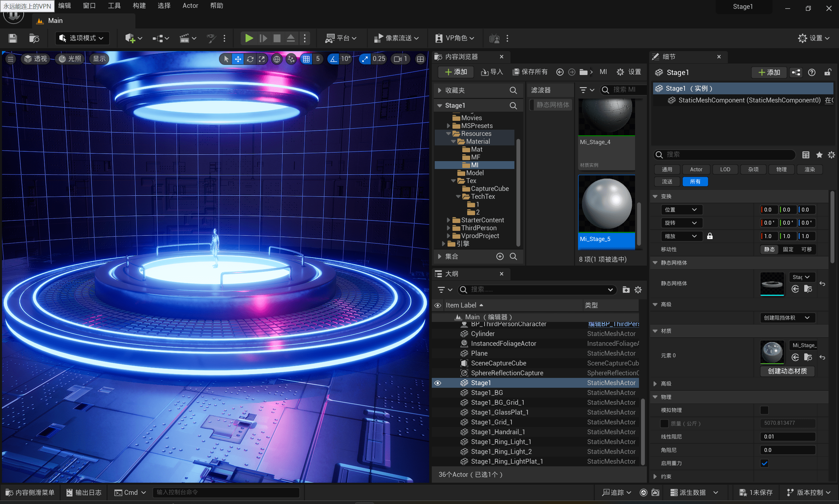839x504 pixels.
Task: Select the translate (move) tool in viewport
Action: coord(238,59)
